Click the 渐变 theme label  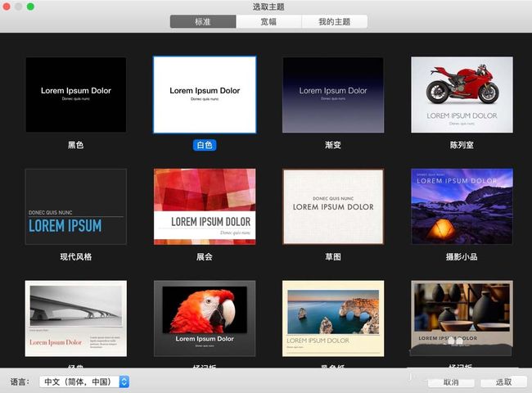(333, 145)
